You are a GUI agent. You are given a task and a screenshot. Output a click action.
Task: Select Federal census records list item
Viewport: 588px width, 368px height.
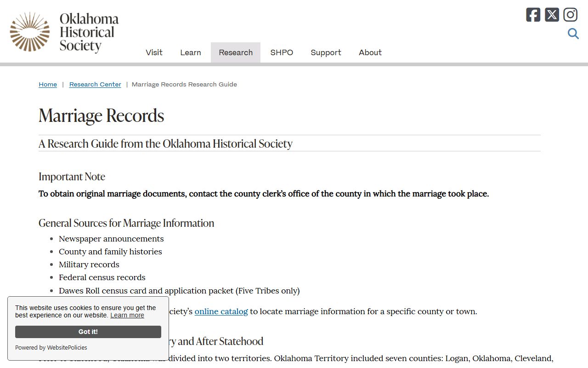(102, 277)
